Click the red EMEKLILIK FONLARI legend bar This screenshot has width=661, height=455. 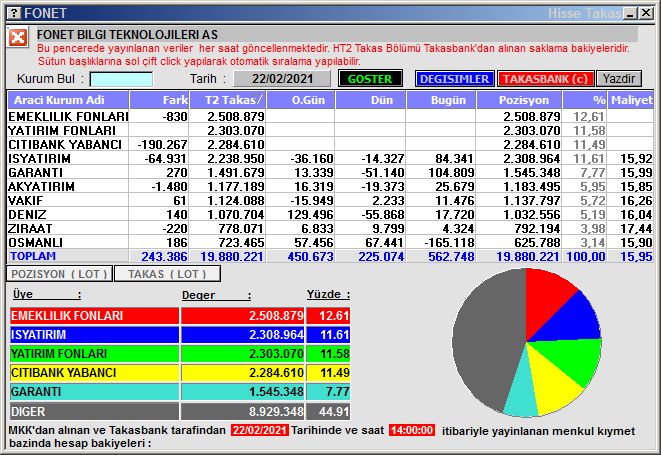94,315
